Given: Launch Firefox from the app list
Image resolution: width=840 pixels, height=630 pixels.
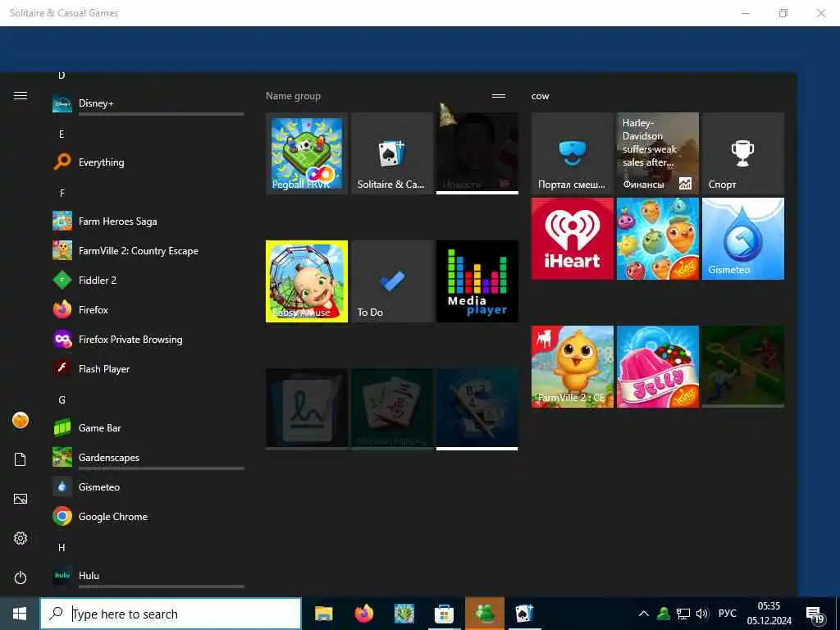Looking at the screenshot, I should coord(148,309).
